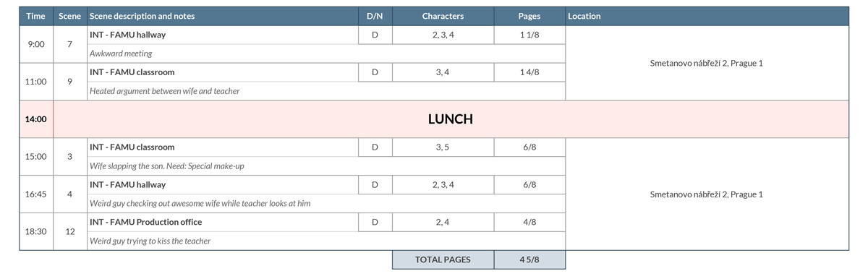Select the Characters column header
Screen dimensions: 868x279
pyautogui.click(x=443, y=16)
